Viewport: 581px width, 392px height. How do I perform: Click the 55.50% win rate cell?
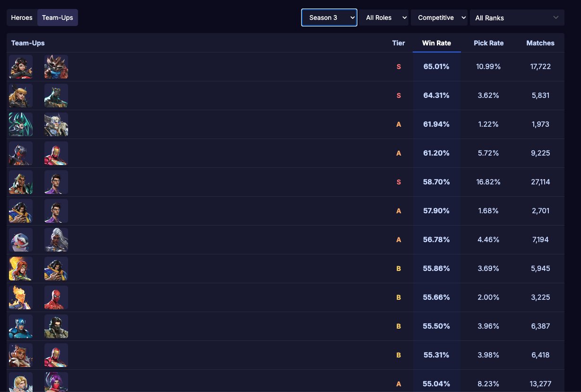click(x=436, y=326)
